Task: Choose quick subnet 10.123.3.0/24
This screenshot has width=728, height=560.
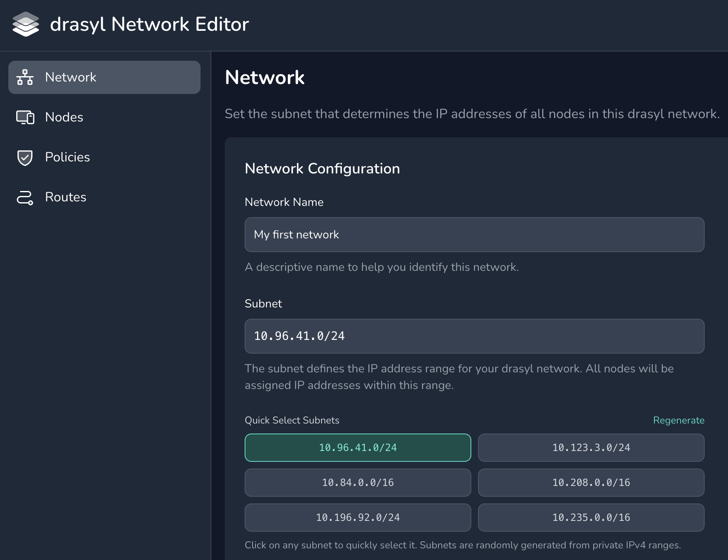Action: click(591, 448)
